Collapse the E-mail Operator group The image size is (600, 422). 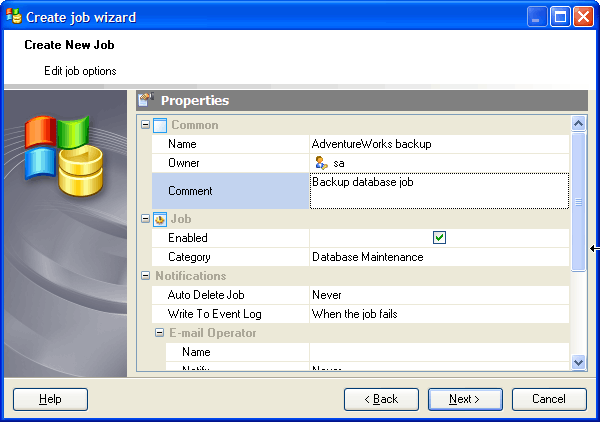(159, 333)
